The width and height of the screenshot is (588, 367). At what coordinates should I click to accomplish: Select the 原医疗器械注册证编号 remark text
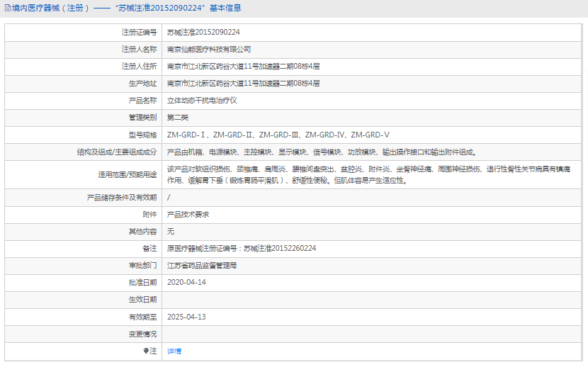pyautogui.click(x=242, y=249)
